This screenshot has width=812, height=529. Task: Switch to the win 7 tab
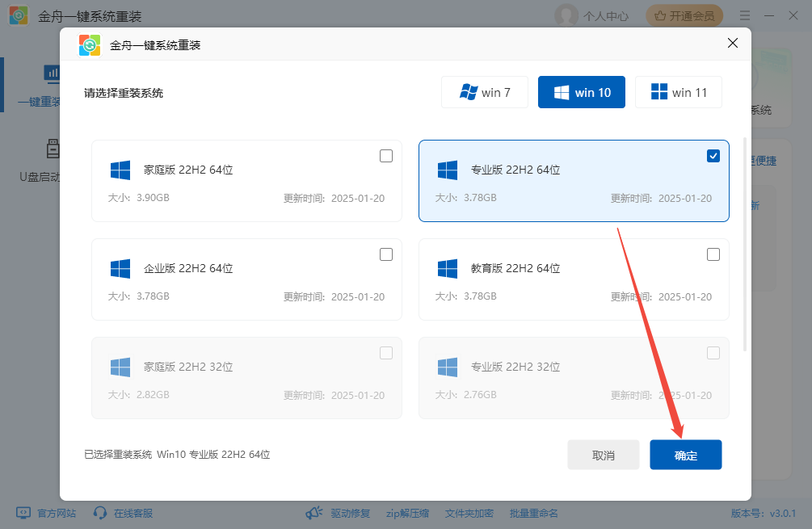(x=485, y=92)
